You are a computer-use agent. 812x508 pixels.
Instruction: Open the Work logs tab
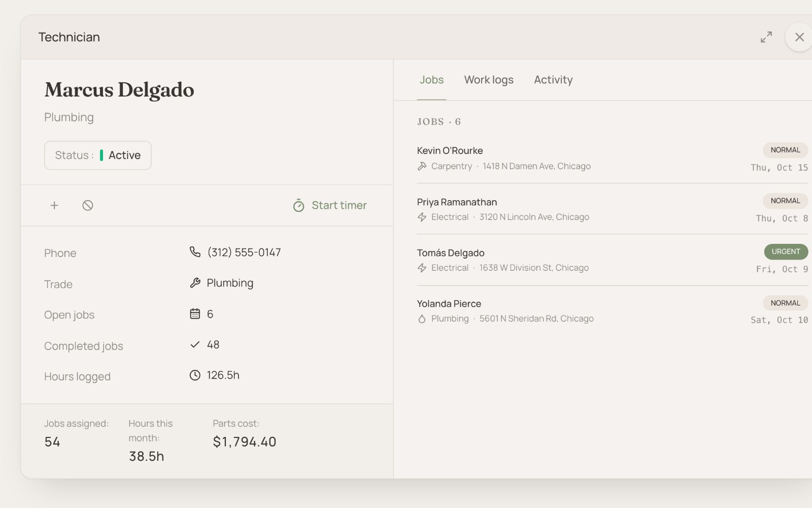point(489,80)
